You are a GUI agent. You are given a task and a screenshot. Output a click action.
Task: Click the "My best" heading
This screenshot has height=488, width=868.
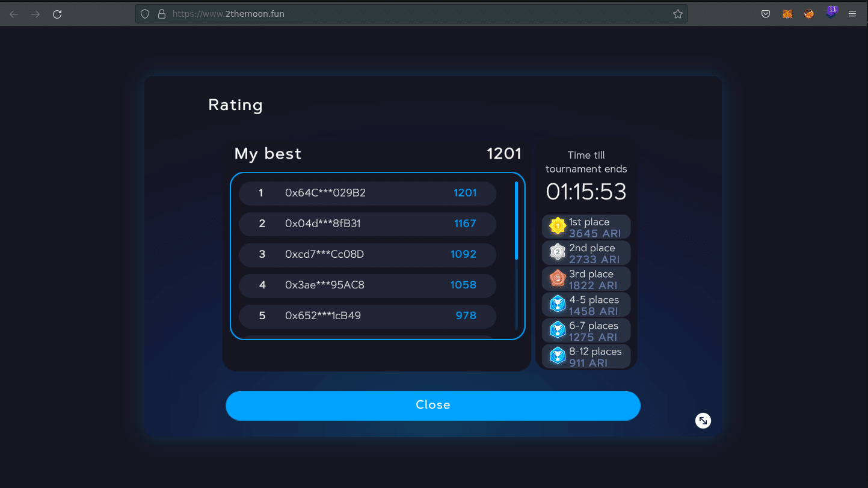pos(268,154)
